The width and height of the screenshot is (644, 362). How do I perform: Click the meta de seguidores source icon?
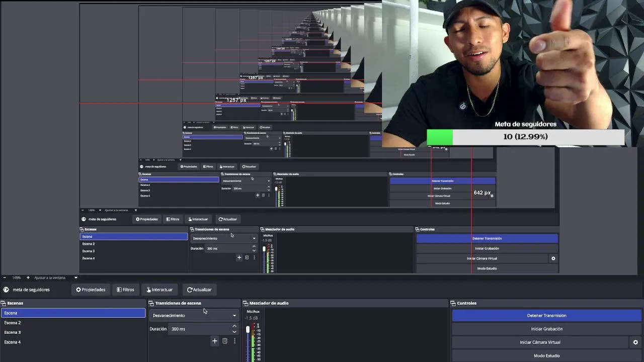pos(6,290)
